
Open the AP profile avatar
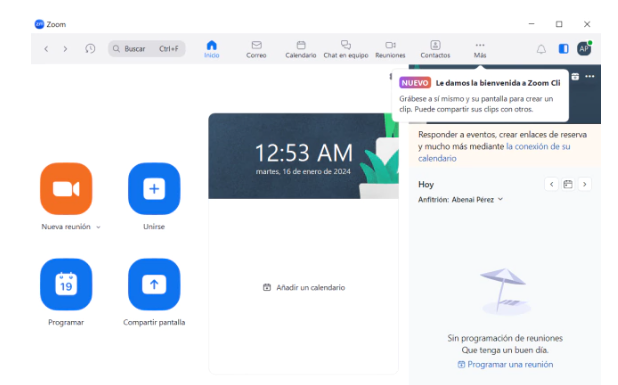point(584,48)
